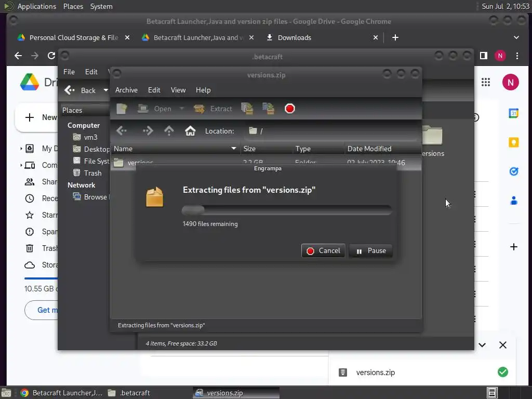The image size is (532, 399).
Task: Select Desktop in Places sidebar
Action: point(91,149)
